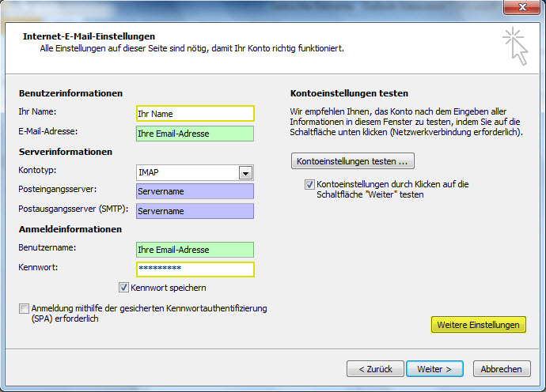The width and height of the screenshot is (546, 392).
Task: Close the dialog with the red X
Action: 519,7
